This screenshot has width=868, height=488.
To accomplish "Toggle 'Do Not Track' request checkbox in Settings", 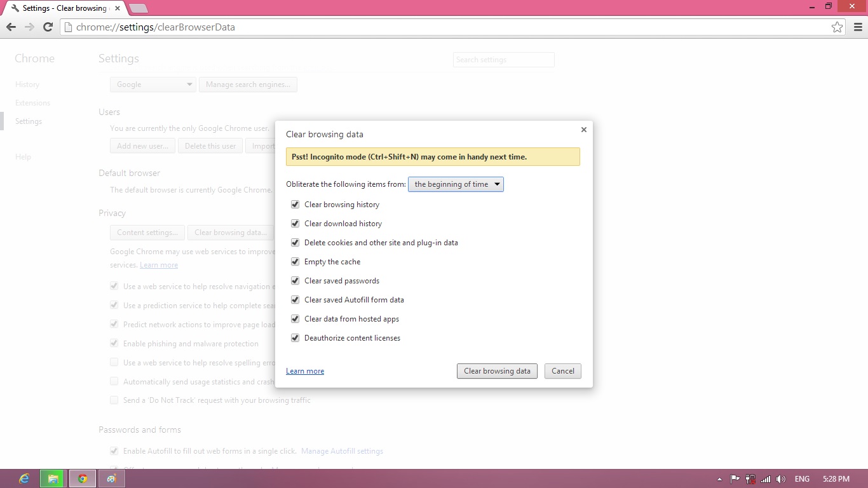I will [114, 400].
